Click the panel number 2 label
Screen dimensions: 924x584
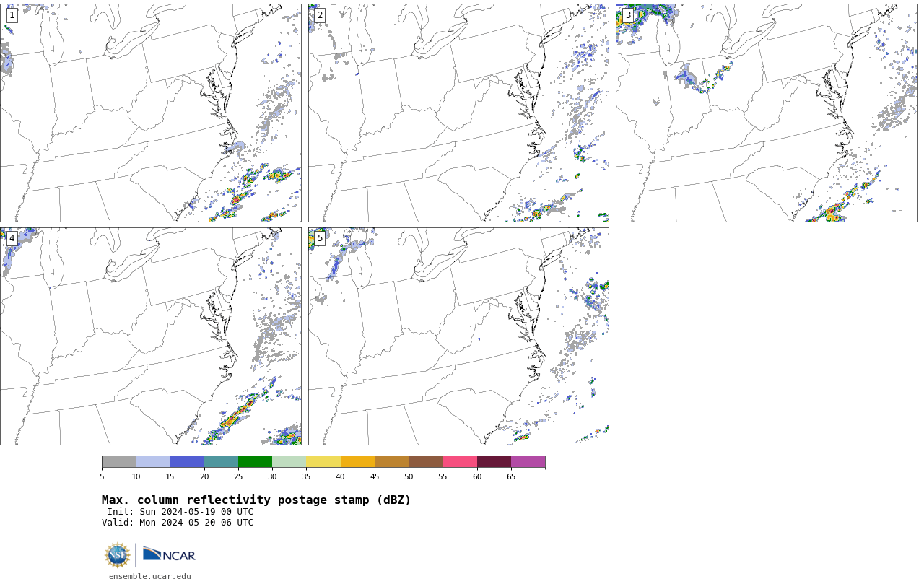click(x=320, y=15)
